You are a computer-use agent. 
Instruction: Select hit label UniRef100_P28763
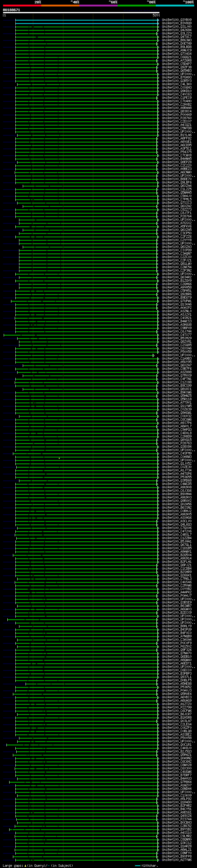pyautogui.click(x=177, y=443)
